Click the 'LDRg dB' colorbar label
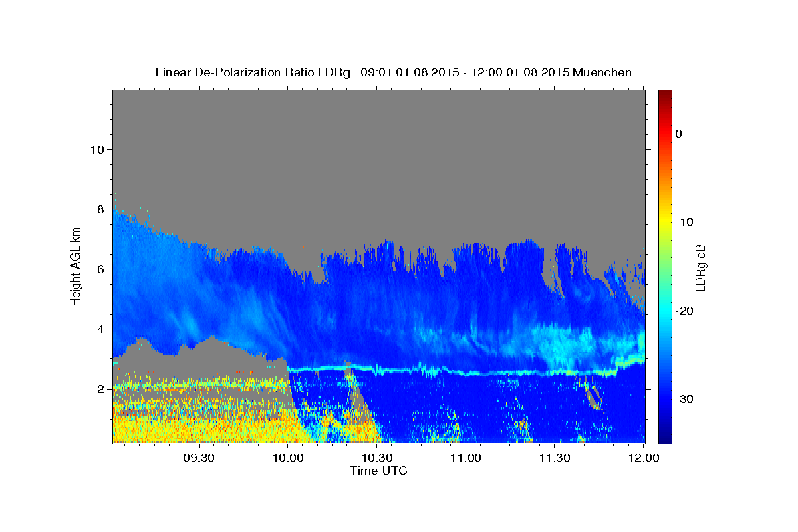The height and width of the screenshot is (532, 798). pos(700,267)
